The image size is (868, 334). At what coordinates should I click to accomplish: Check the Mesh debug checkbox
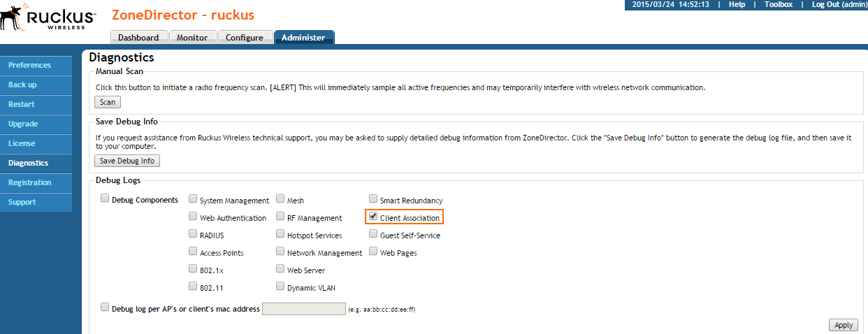[x=280, y=199]
